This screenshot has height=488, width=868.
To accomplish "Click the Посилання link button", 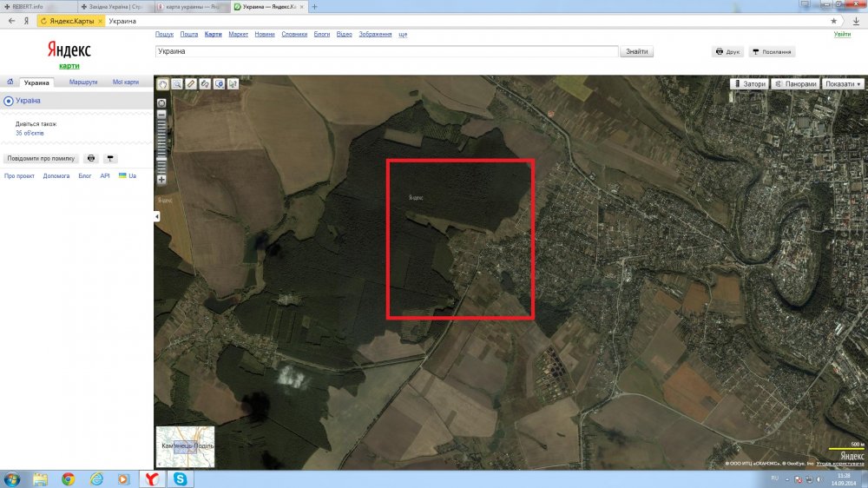I will 772,51.
